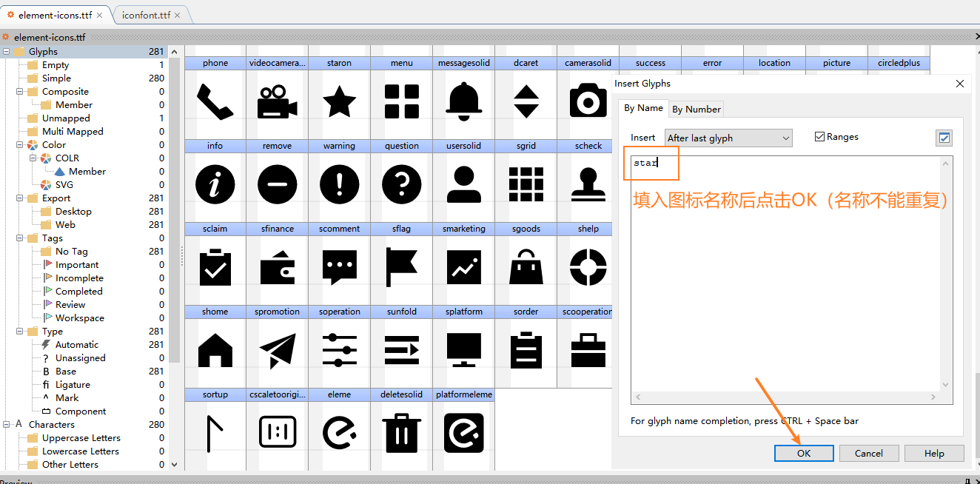The image size is (980, 484).
Task: Toggle the checkbox icon button beside Ranges
Action: coord(944,138)
